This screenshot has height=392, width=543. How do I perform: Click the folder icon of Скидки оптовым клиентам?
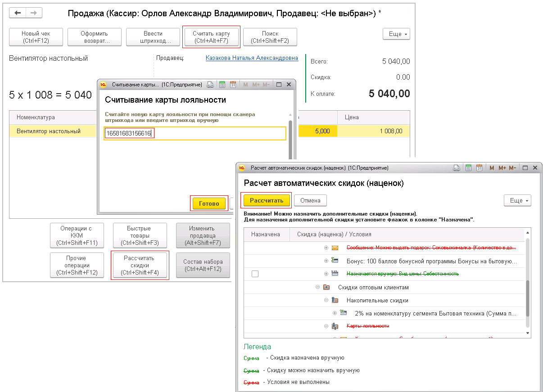click(x=326, y=287)
